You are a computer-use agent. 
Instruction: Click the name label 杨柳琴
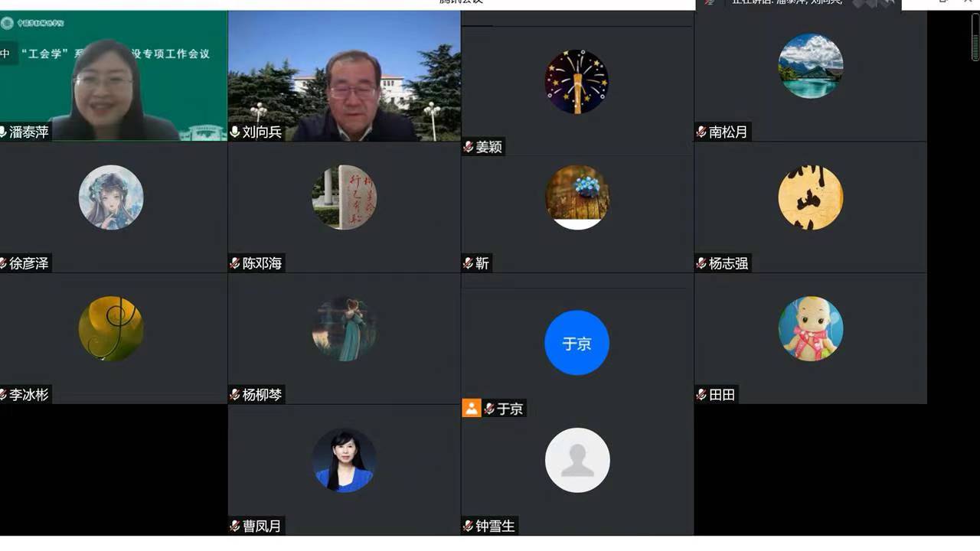coord(262,395)
